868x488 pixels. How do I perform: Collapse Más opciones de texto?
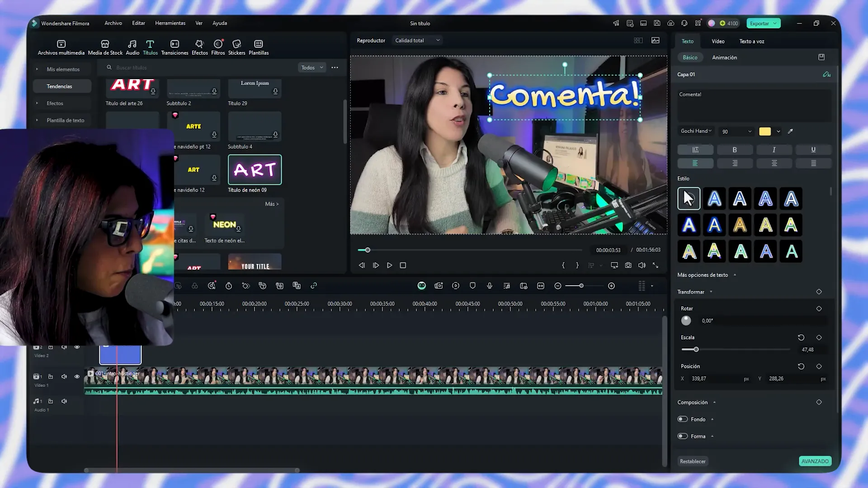(x=735, y=275)
